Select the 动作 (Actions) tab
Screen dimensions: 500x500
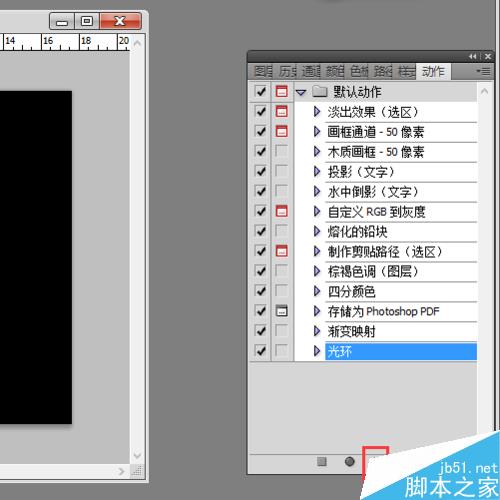433,71
